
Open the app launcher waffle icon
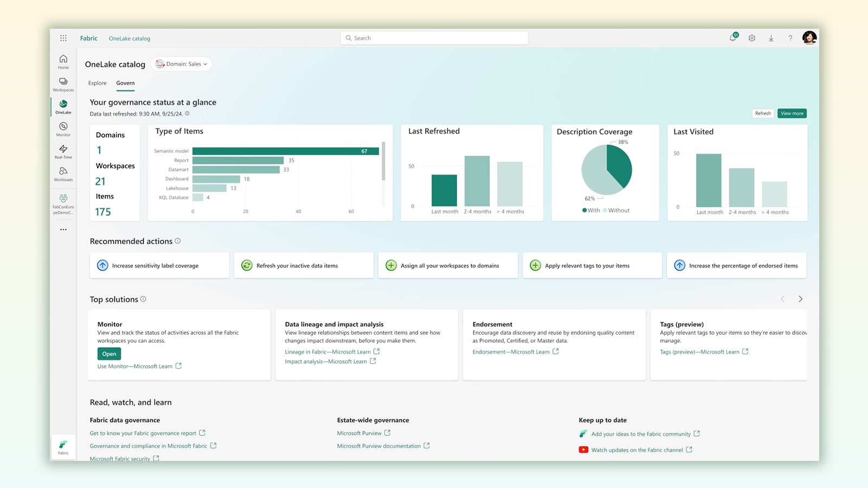63,37
